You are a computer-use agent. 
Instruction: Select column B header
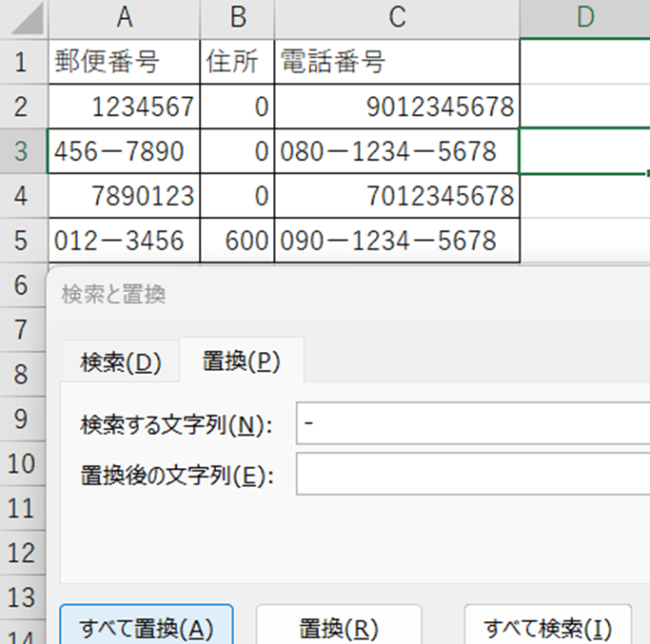point(237,19)
